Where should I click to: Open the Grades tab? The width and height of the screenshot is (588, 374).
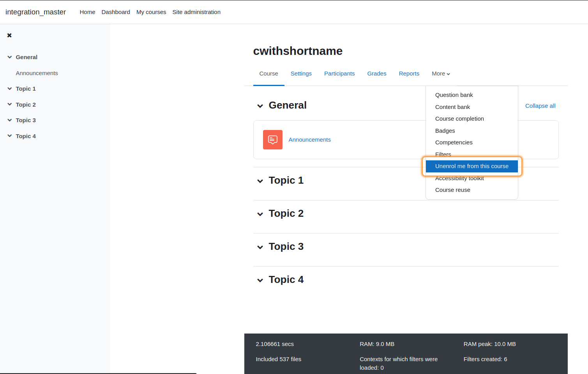pos(377,74)
